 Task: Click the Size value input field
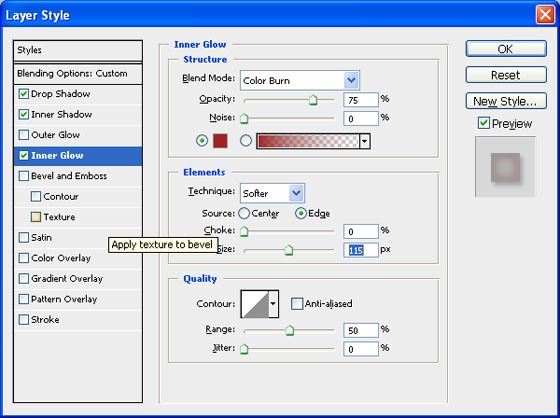click(360, 250)
